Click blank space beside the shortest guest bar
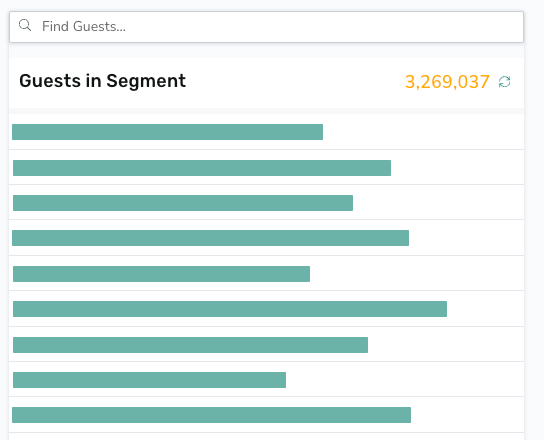This screenshot has width=544, height=440. click(405, 380)
